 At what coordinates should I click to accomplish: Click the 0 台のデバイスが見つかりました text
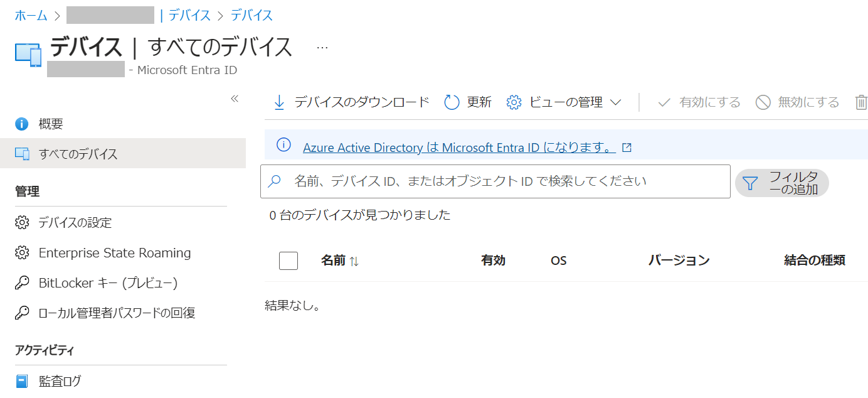(x=360, y=215)
